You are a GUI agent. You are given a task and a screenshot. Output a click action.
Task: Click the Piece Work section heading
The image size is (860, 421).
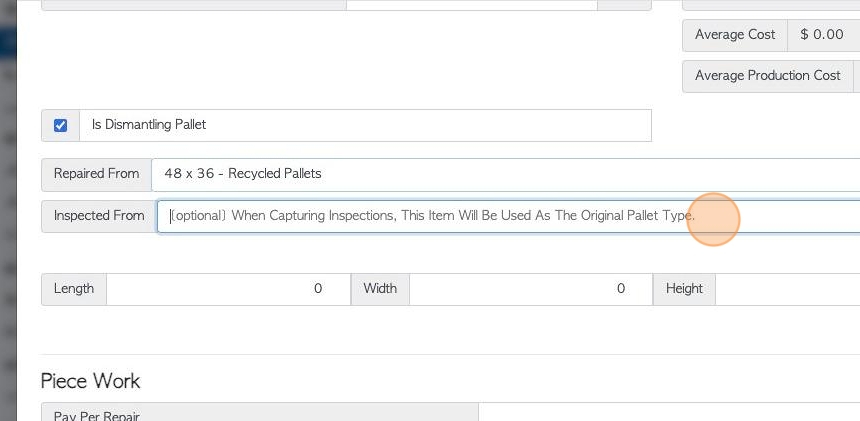pos(90,381)
